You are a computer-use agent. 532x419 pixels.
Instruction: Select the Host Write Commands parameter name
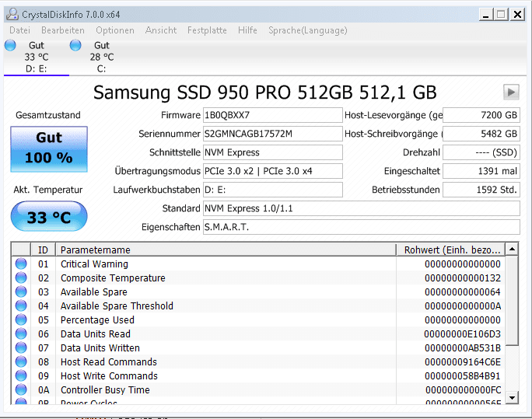(x=109, y=376)
